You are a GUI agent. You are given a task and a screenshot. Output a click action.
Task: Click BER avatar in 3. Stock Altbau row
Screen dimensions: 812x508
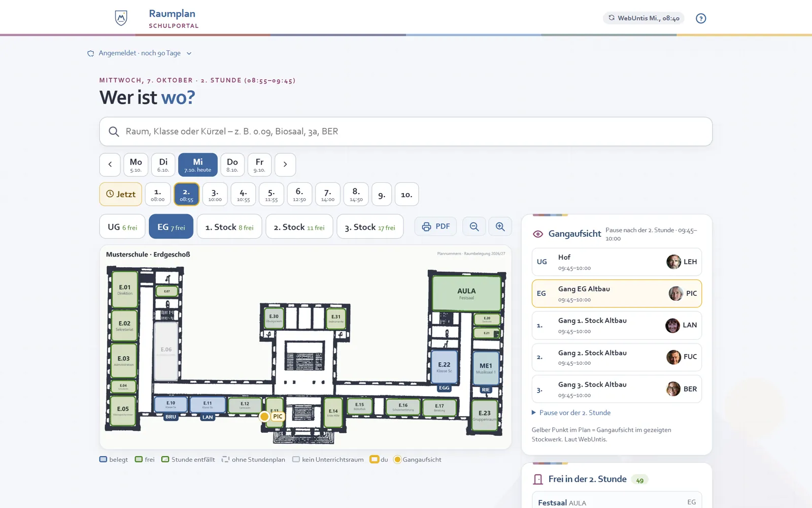coord(673,389)
